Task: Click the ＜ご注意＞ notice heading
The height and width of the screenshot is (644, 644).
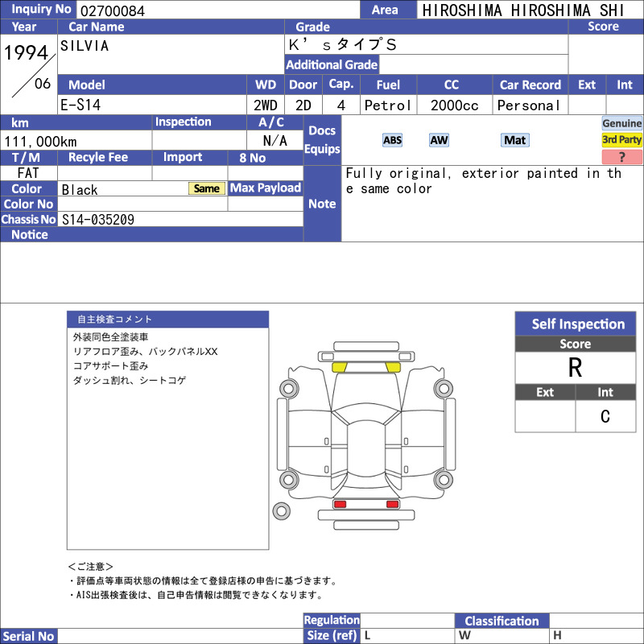Action: [x=90, y=567]
